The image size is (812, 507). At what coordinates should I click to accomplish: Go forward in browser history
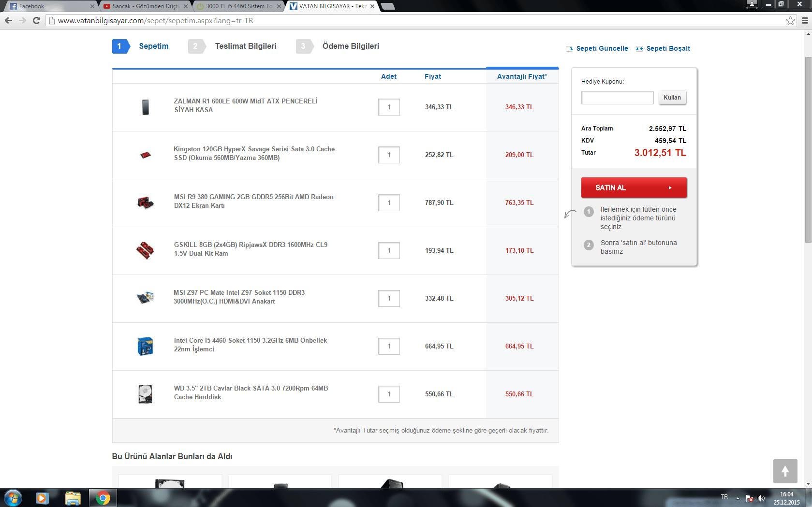pos(22,20)
